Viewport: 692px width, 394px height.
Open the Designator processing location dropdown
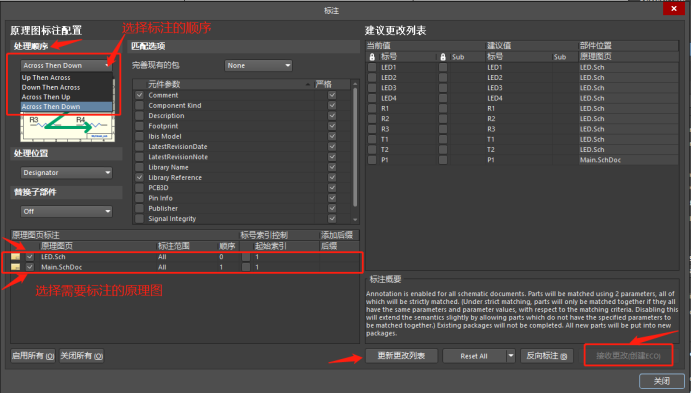[66, 173]
